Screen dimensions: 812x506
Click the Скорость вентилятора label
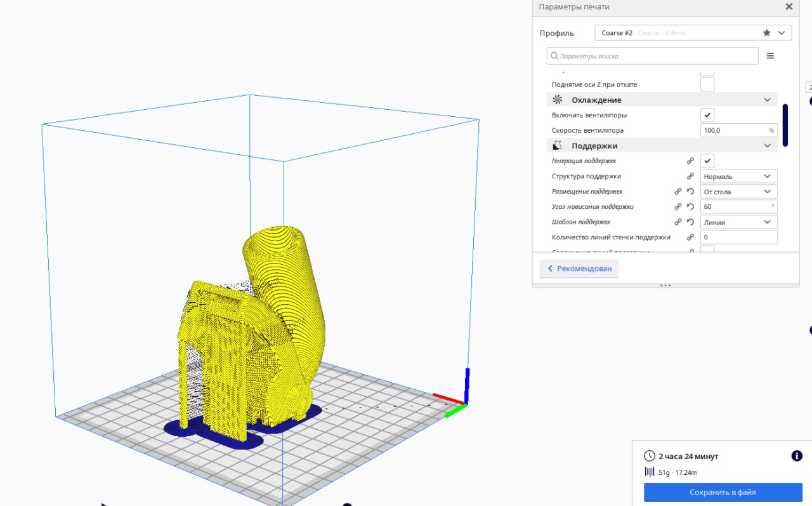click(x=587, y=130)
